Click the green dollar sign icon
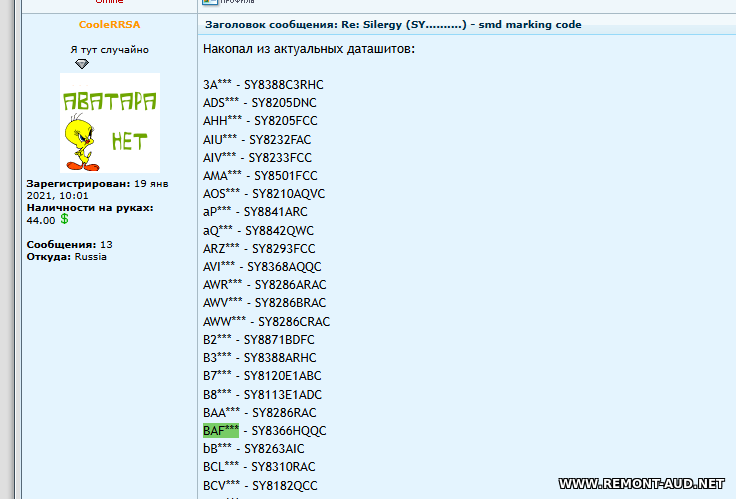 (64, 219)
